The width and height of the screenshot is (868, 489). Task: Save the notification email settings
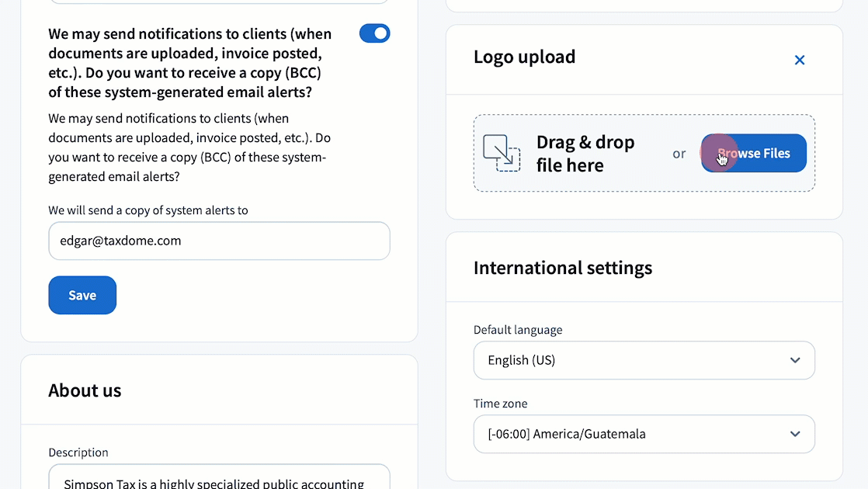coord(82,295)
